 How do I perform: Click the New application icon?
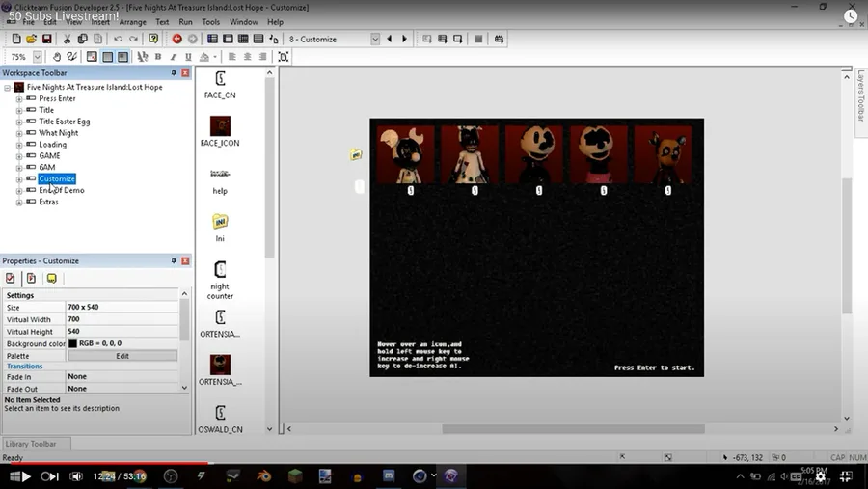(16, 39)
